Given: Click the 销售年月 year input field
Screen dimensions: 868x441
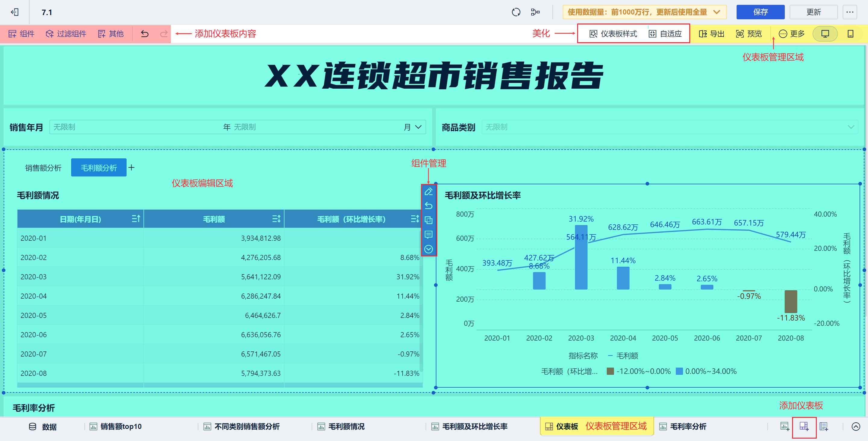Looking at the screenshot, I should [135, 127].
